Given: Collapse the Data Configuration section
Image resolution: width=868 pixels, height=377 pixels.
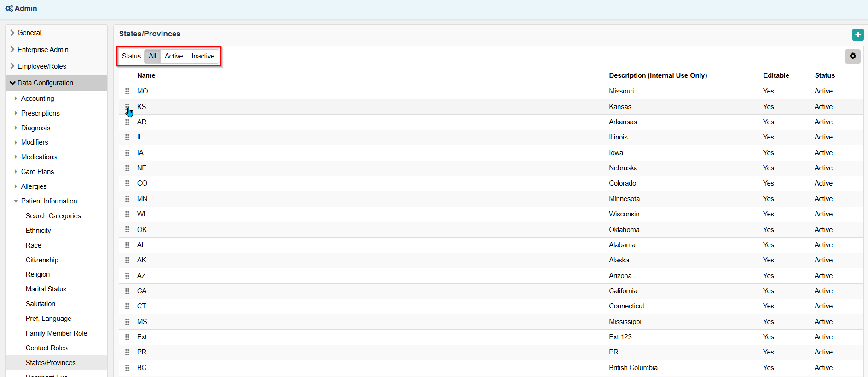Looking at the screenshot, I should pos(45,83).
